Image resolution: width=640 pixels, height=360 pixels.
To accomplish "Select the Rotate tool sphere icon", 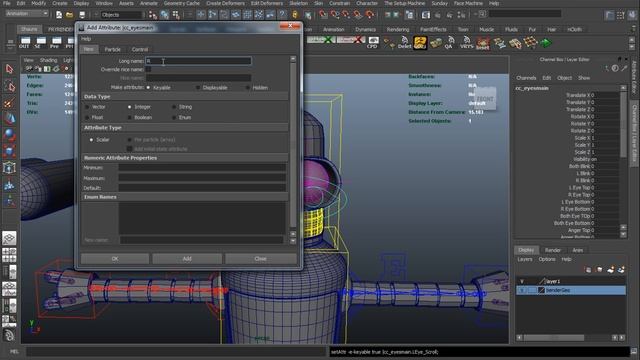I will [9, 135].
